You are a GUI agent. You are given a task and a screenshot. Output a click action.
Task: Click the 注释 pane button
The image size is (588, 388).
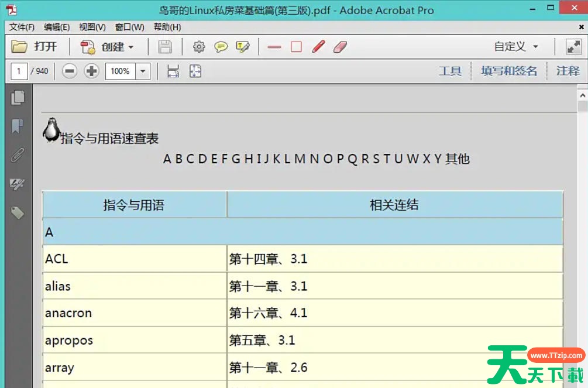[567, 71]
